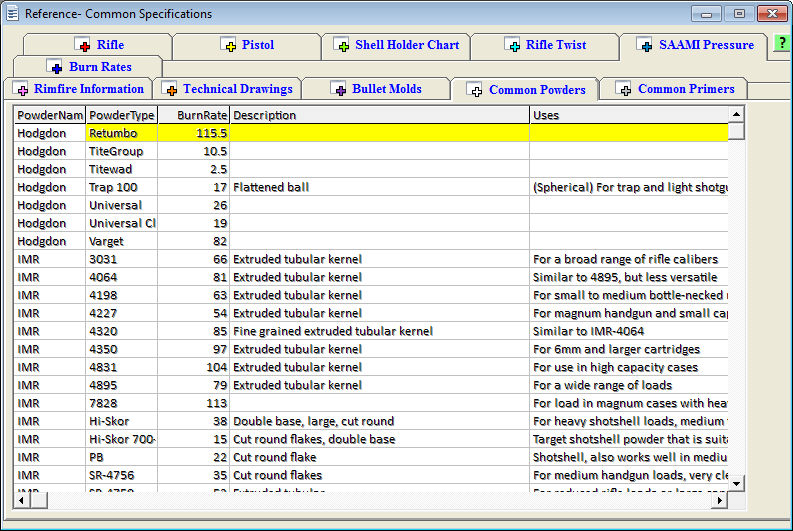Select the Common Powders tab

point(525,90)
